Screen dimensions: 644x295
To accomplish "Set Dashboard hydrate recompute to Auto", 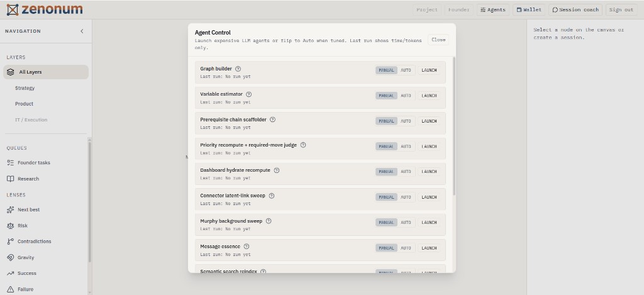I will (406, 172).
